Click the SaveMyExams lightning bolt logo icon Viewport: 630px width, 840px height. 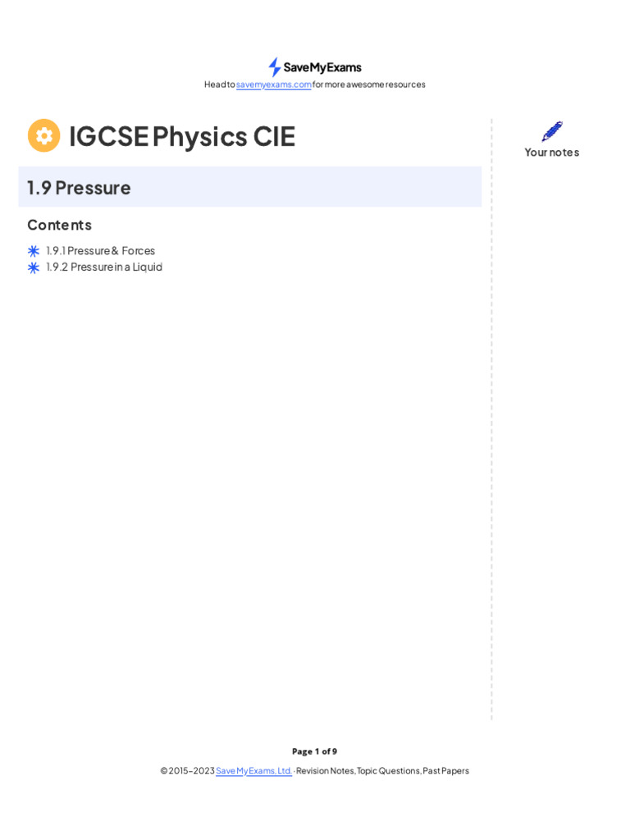point(275,67)
